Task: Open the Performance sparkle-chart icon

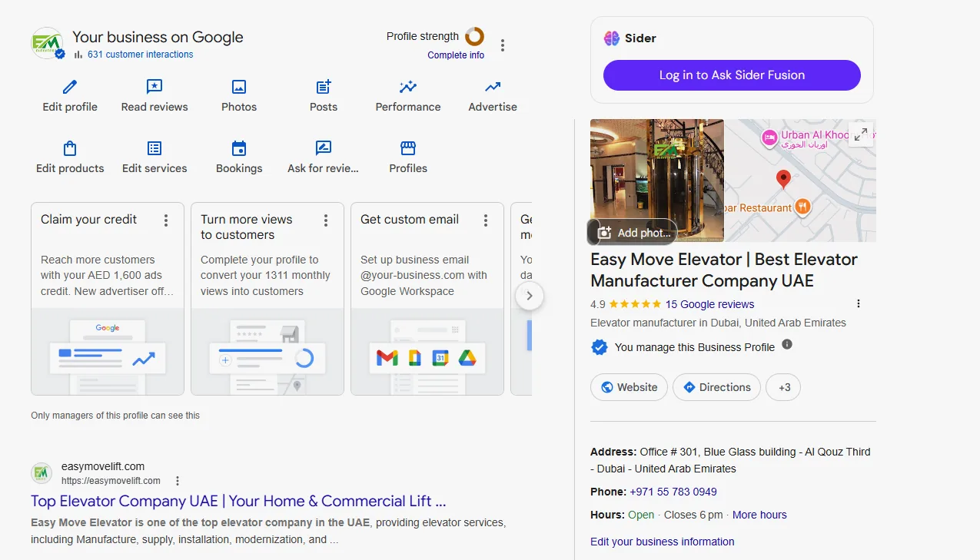Action: [408, 87]
